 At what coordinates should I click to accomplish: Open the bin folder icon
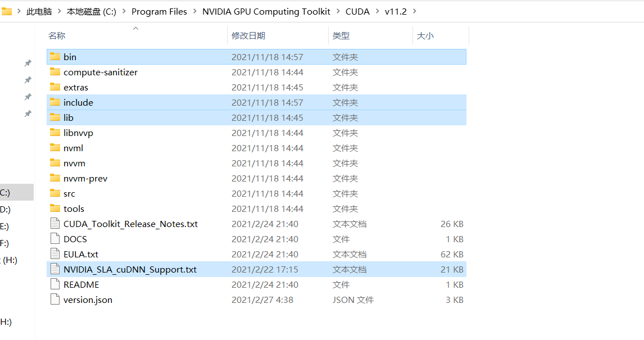point(56,56)
